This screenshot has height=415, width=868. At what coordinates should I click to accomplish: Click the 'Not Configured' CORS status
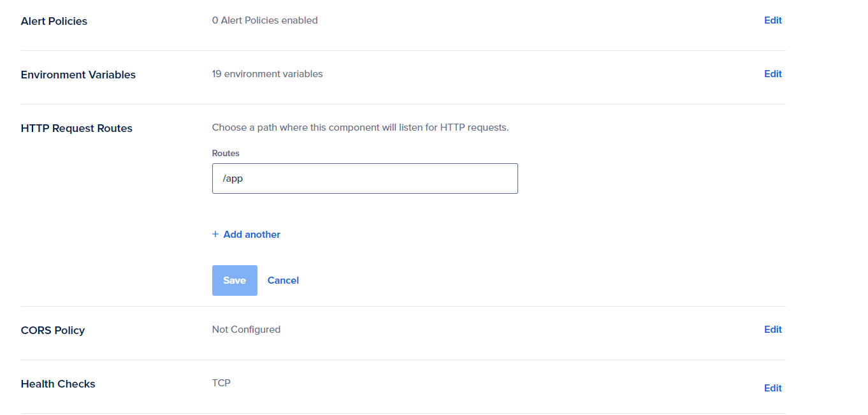click(246, 330)
